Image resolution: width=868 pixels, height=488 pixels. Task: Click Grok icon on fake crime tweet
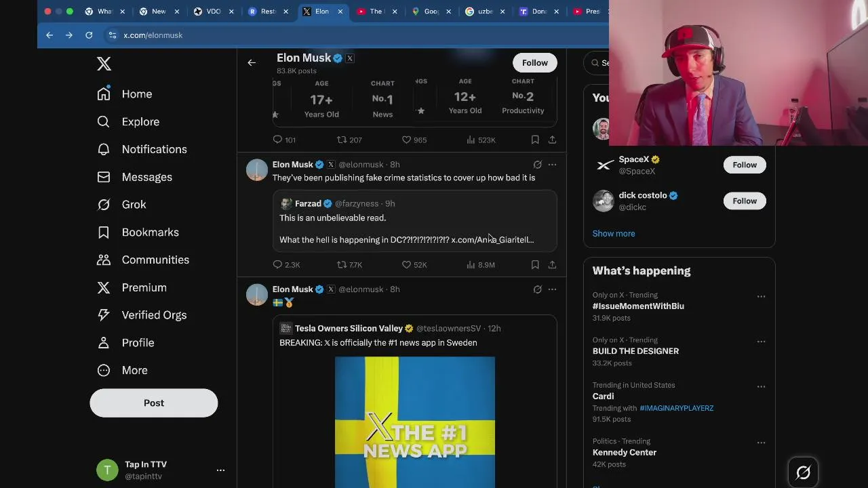tap(537, 165)
